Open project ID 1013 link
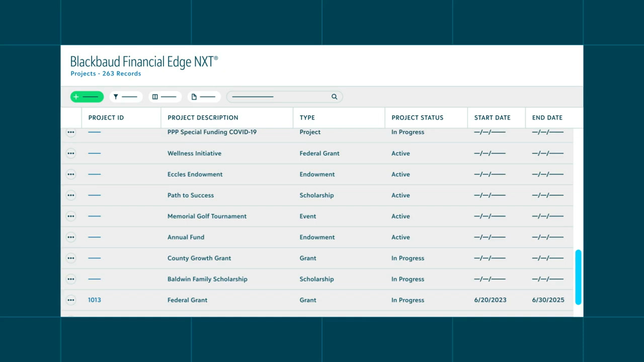 pos(95,300)
